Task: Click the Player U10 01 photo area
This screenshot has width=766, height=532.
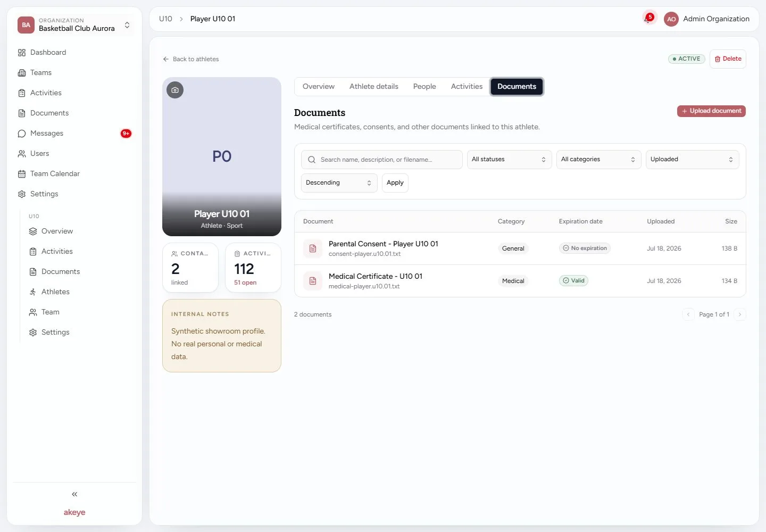Action: pos(222,157)
